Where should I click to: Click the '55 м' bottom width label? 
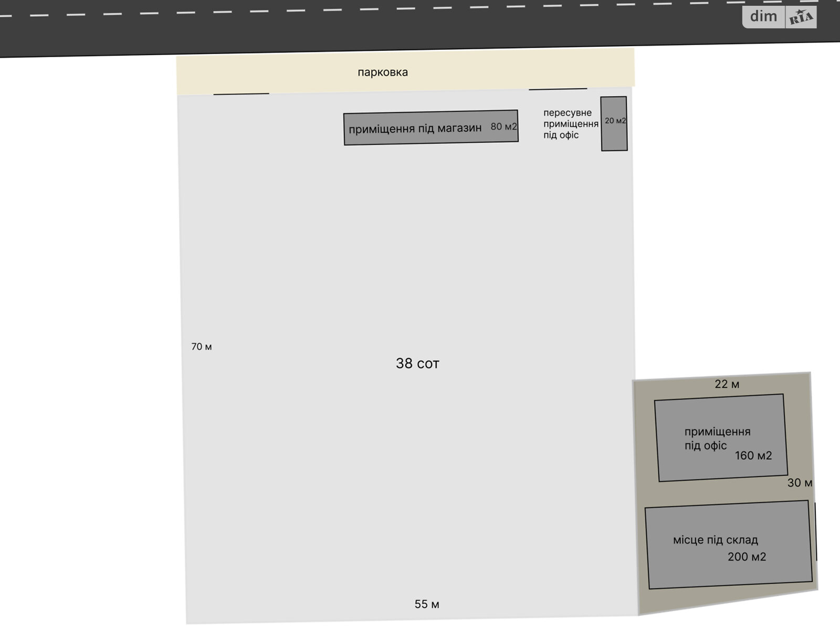[427, 604]
